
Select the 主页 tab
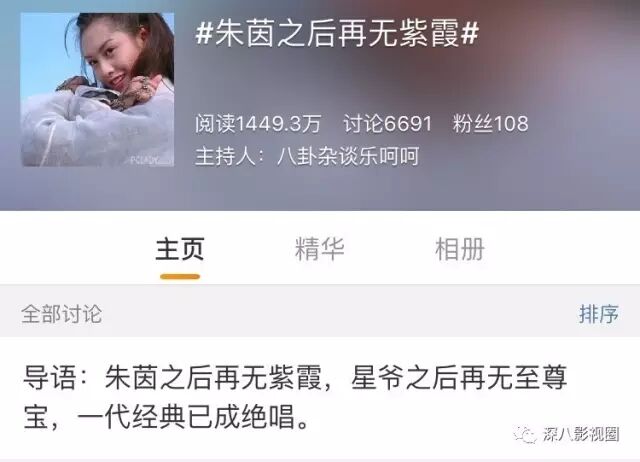(x=180, y=249)
